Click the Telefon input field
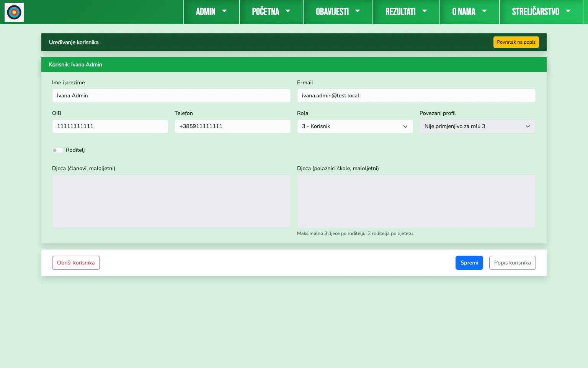 [x=232, y=127]
